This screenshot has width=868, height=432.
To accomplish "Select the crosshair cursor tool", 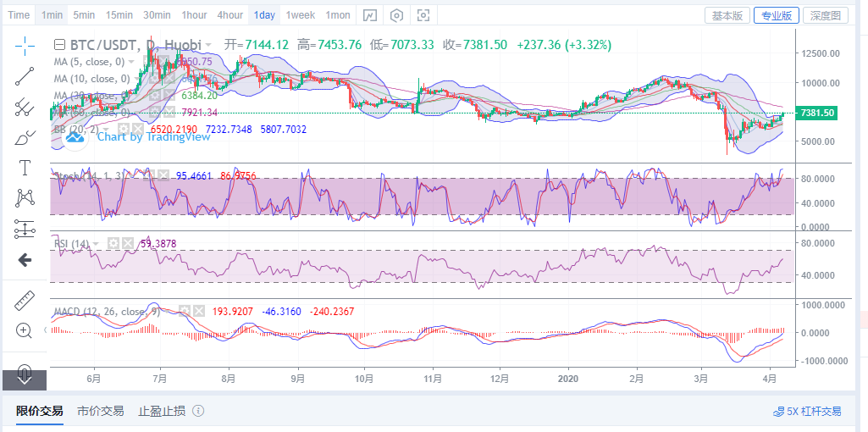I will coord(25,45).
